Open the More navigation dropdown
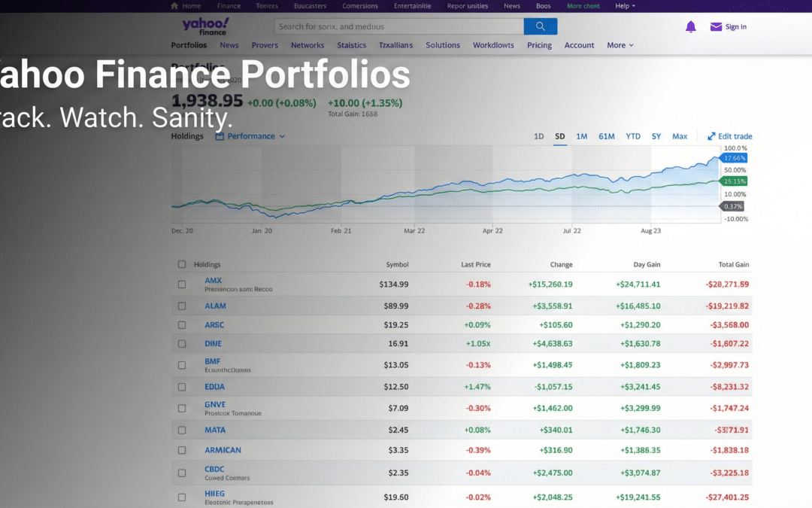The height and width of the screenshot is (508, 812). click(x=620, y=45)
